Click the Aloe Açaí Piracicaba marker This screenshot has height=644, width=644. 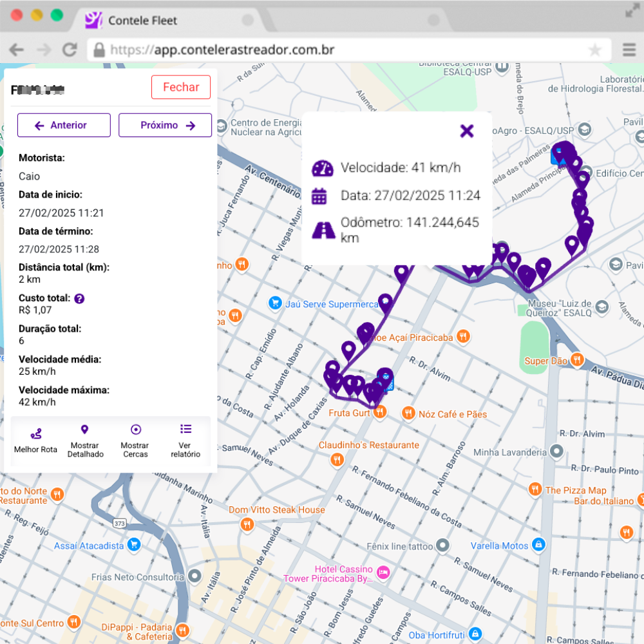pyautogui.click(x=463, y=336)
